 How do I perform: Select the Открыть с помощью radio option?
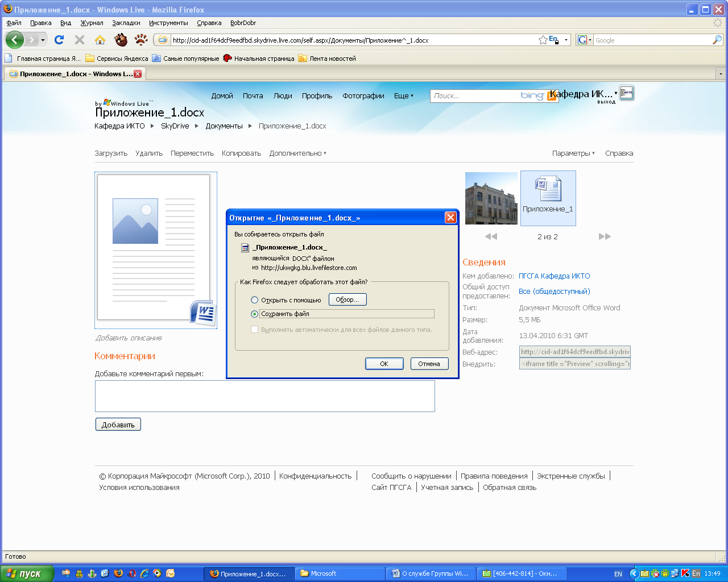(255, 300)
